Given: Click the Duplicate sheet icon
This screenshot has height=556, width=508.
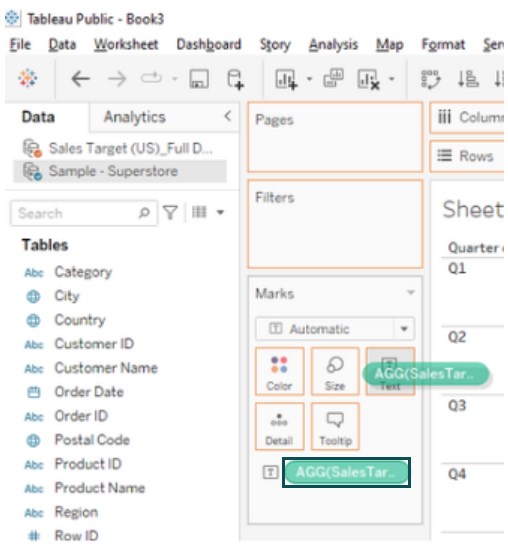Looking at the screenshot, I should pos(333,78).
